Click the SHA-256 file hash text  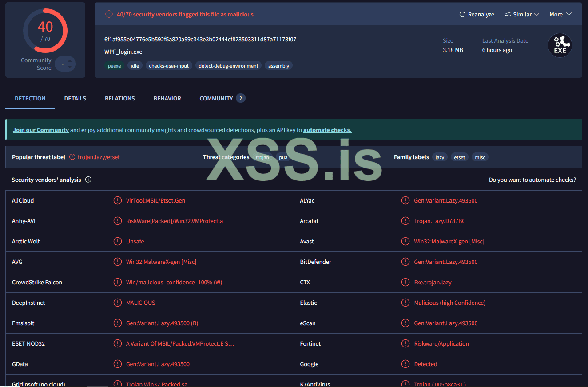click(x=200, y=39)
